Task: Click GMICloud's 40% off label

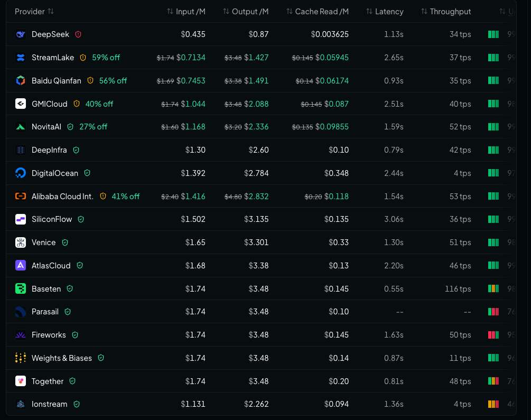Action: 99,104
